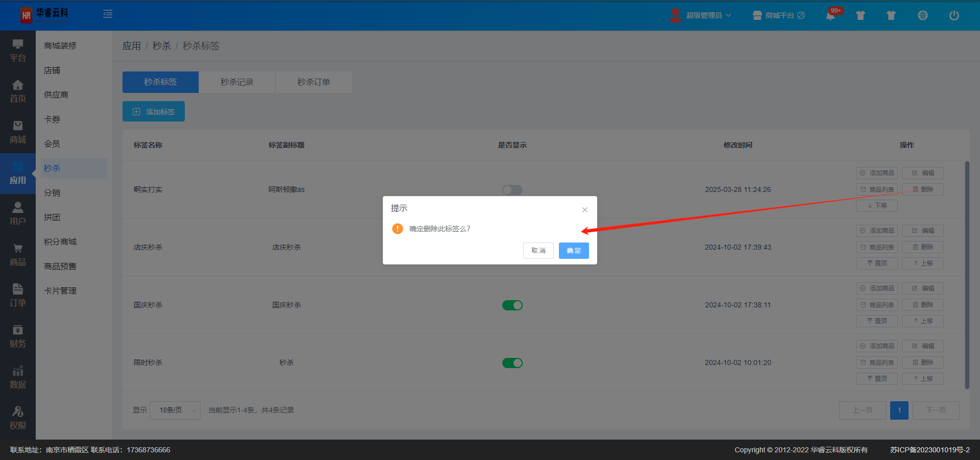Close the 提示 dialog with X
The height and width of the screenshot is (460, 980).
click(585, 210)
